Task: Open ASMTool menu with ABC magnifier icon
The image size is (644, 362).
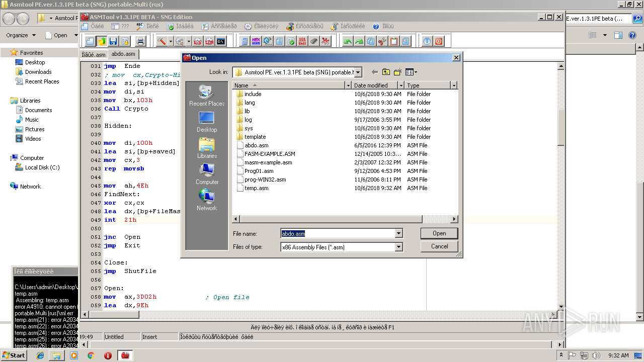Action: point(148,26)
